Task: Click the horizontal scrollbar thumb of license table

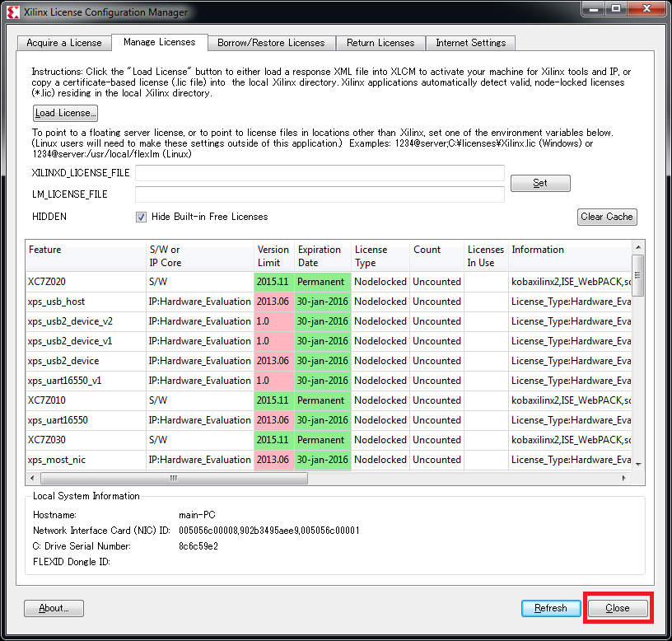Action: [x=174, y=478]
